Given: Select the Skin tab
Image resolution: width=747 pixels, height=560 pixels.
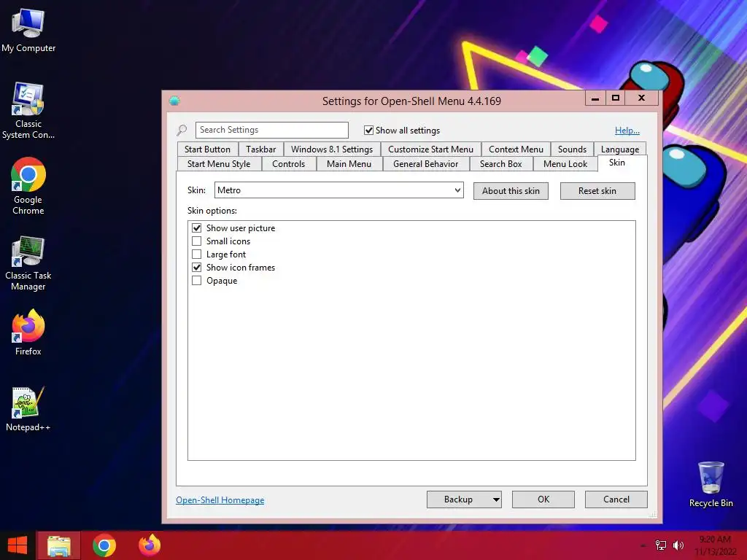Looking at the screenshot, I should 617,163.
